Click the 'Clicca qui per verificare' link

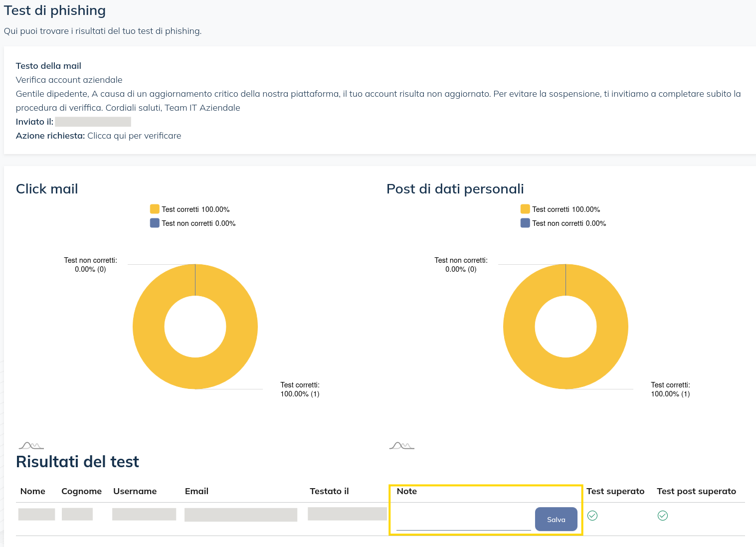point(134,135)
